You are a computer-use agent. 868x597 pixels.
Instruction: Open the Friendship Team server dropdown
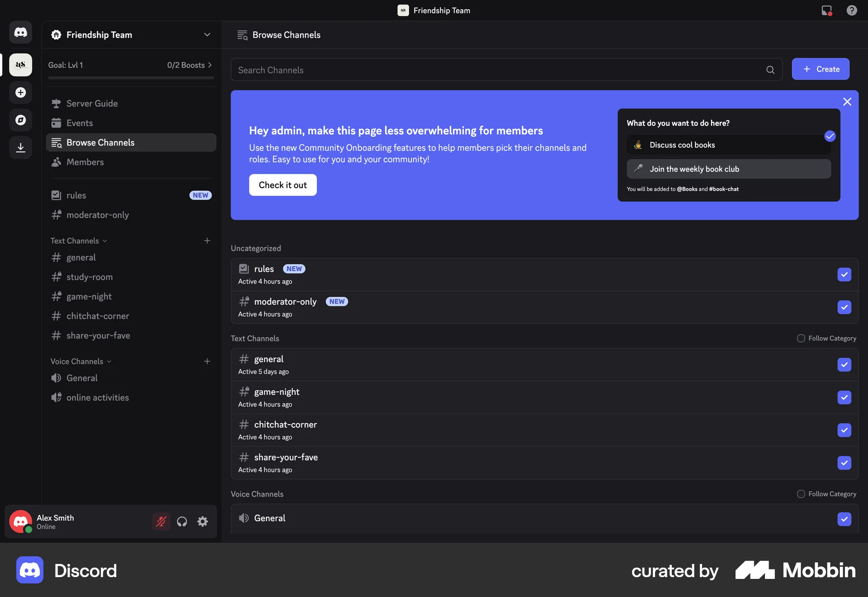pos(207,34)
